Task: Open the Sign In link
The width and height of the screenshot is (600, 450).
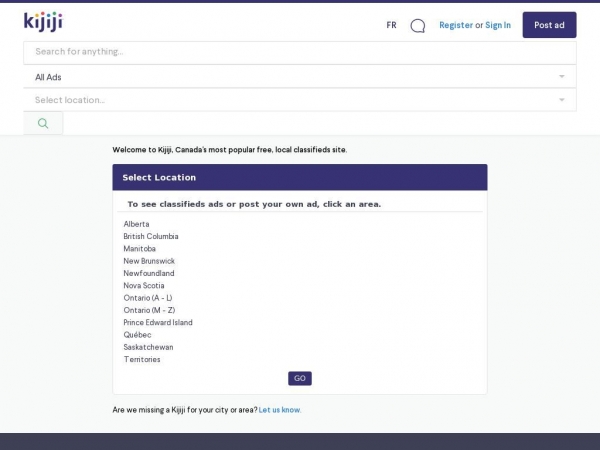Action: (x=498, y=25)
